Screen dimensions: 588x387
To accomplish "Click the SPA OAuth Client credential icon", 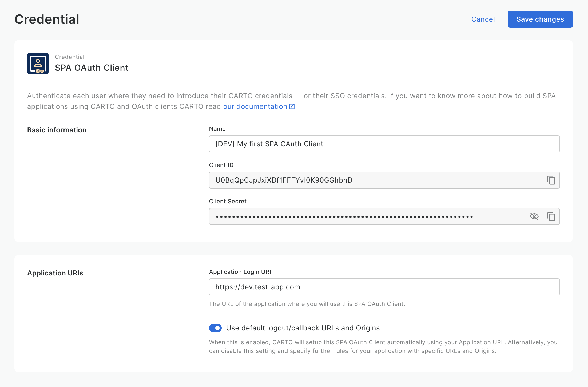I will click(38, 64).
